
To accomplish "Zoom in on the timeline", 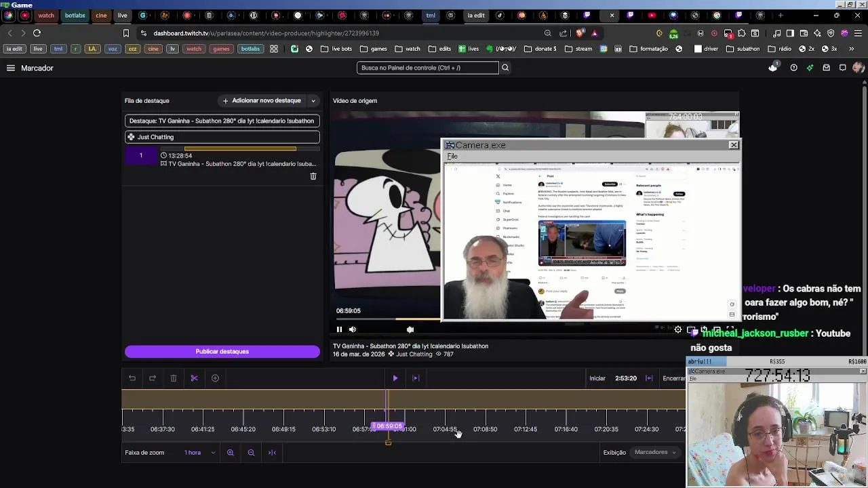I will [231, 453].
